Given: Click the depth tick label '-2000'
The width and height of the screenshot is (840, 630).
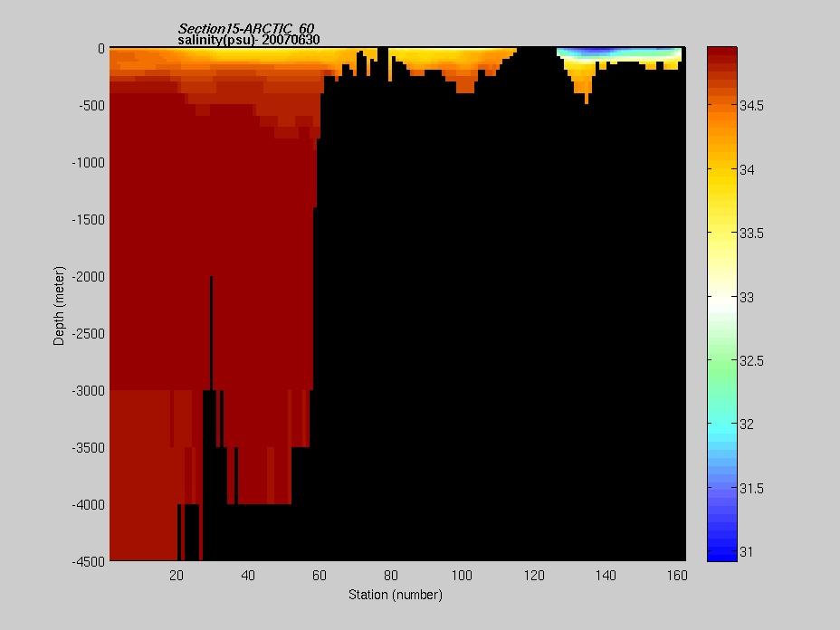Looking at the screenshot, I should pos(89,277).
